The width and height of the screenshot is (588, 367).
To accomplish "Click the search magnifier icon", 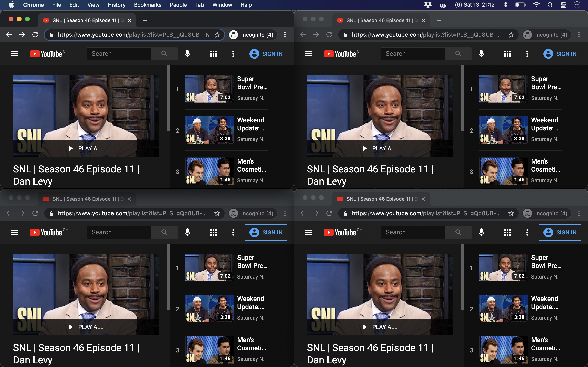I will [x=165, y=54].
